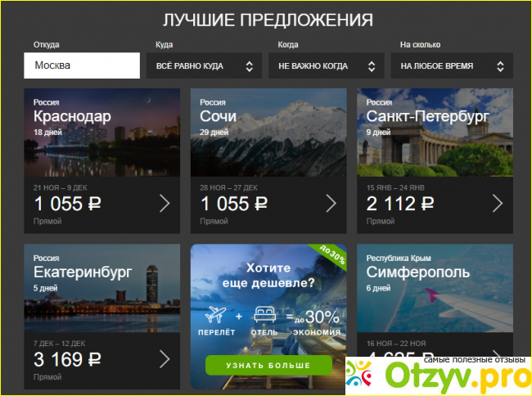The height and width of the screenshot is (396, 532).
Task: Click the Откуда field containing Москва
Action: [x=82, y=65]
